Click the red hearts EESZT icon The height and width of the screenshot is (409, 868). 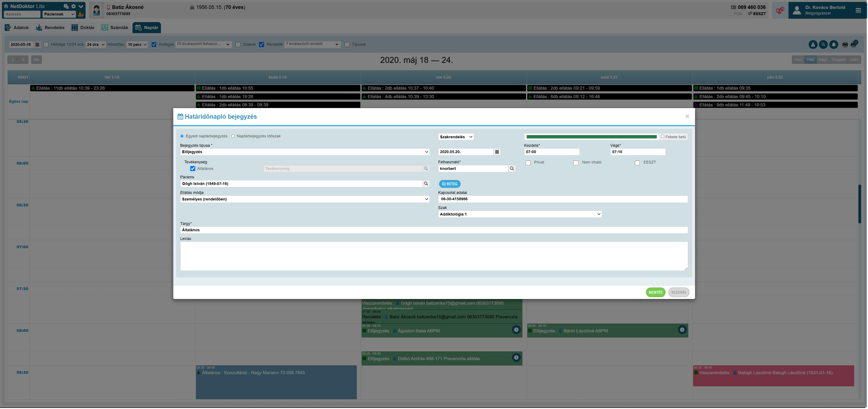coord(780,10)
